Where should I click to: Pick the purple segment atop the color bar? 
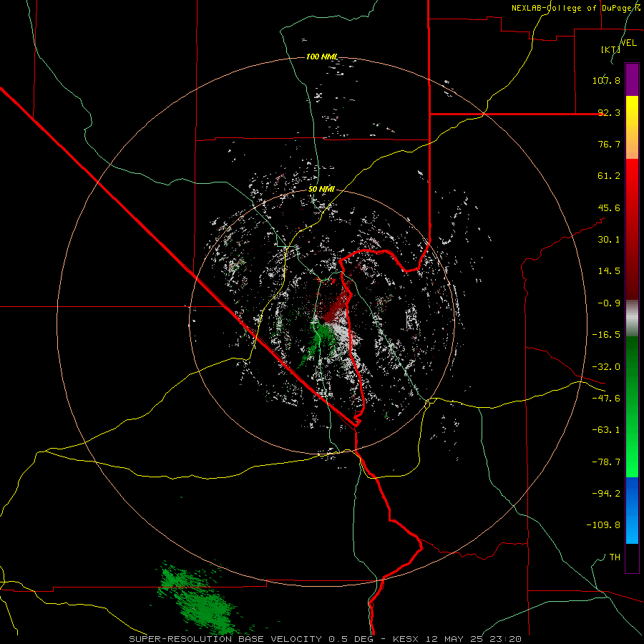pyautogui.click(x=632, y=79)
